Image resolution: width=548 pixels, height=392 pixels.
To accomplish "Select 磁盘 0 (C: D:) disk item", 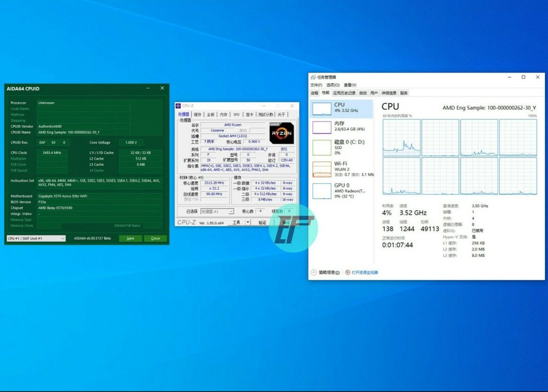I will point(342,147).
